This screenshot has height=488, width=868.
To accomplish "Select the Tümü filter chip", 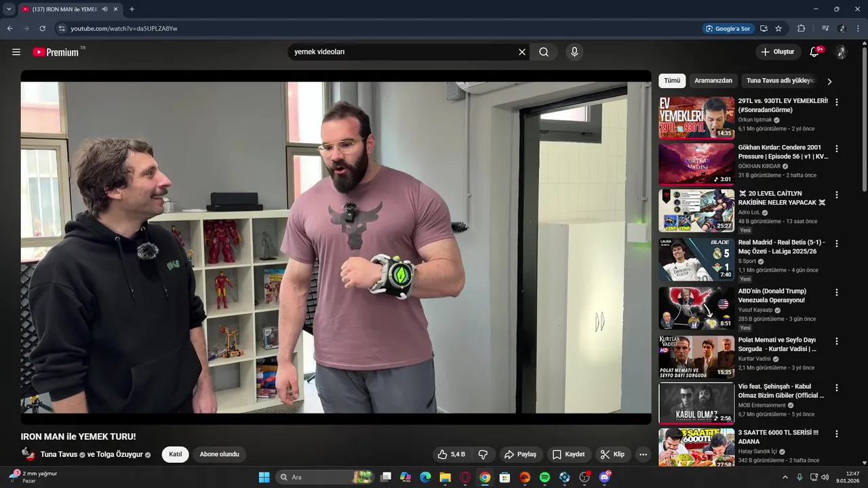I will [672, 81].
